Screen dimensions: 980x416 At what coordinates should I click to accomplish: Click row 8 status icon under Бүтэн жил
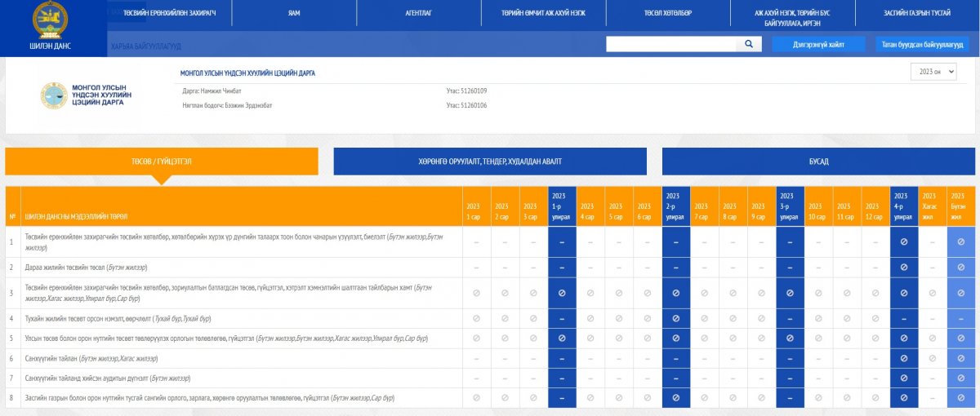point(960,398)
